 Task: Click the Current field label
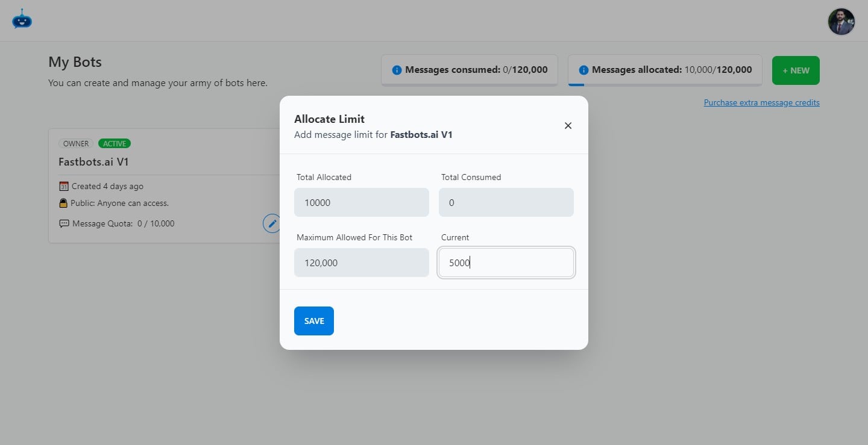point(455,237)
